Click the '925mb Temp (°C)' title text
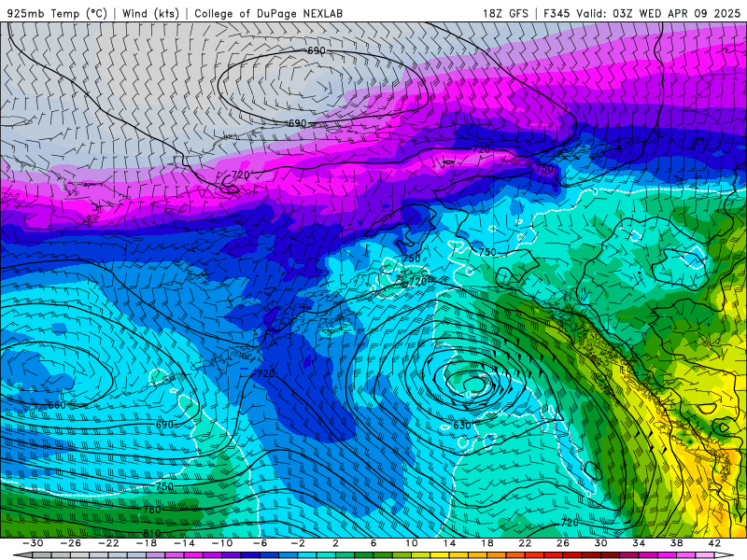Screen dimensions: 747x560 point(57,13)
